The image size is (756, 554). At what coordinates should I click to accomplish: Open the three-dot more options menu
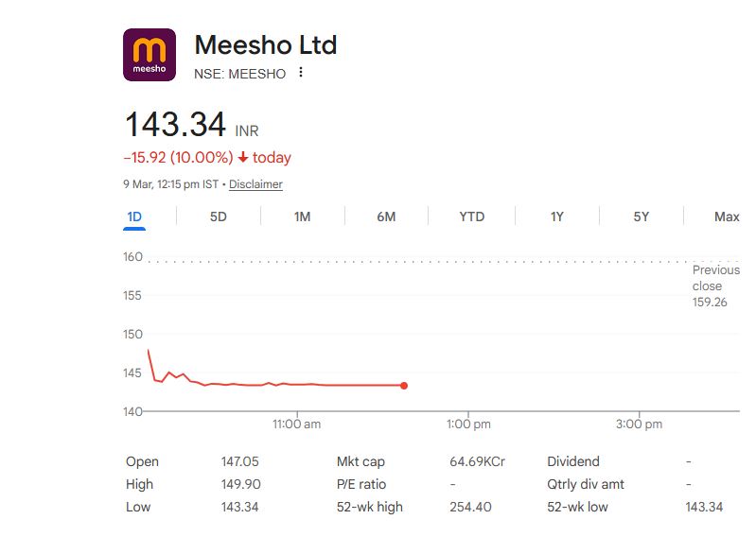point(301,73)
